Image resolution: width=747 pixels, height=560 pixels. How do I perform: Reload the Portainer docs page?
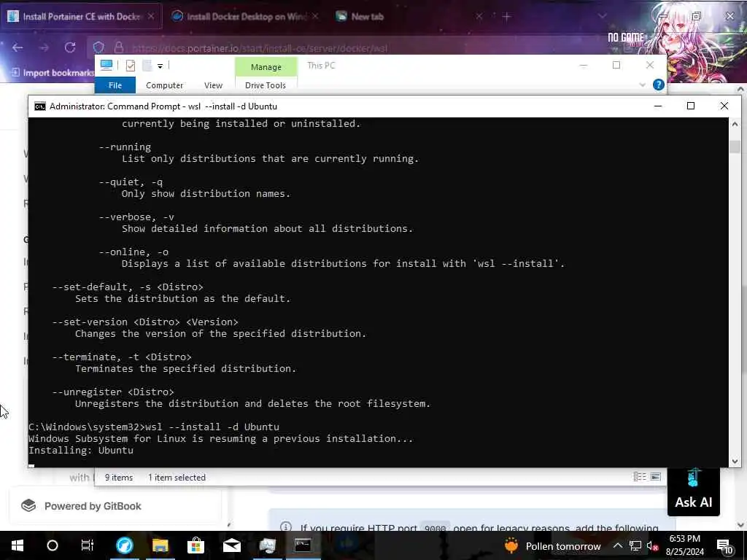pyautogui.click(x=70, y=47)
